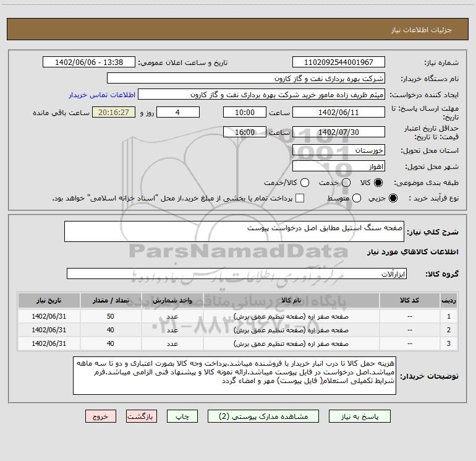Toggle the اسناد خزانه اسلامی payment checkbox

(300, 198)
